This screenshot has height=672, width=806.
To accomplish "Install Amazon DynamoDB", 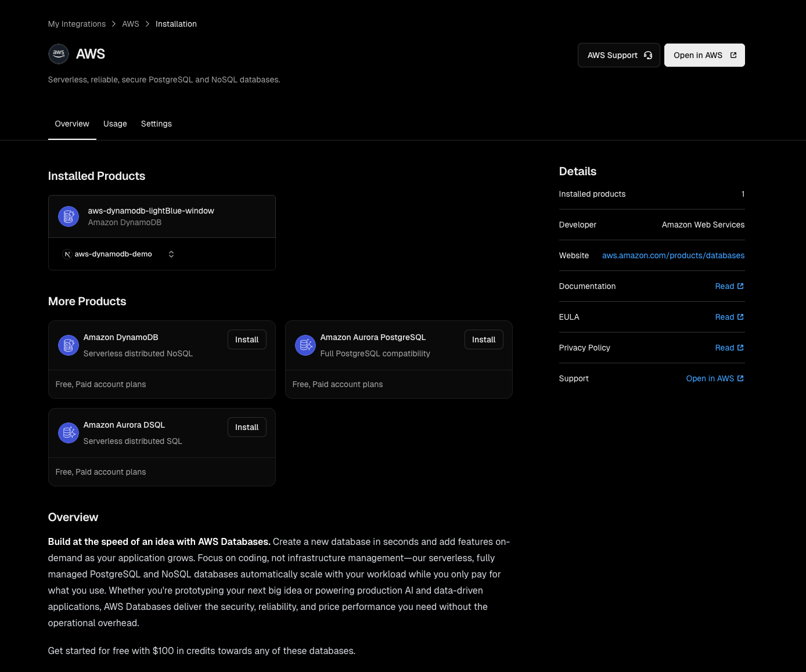I will pos(247,339).
